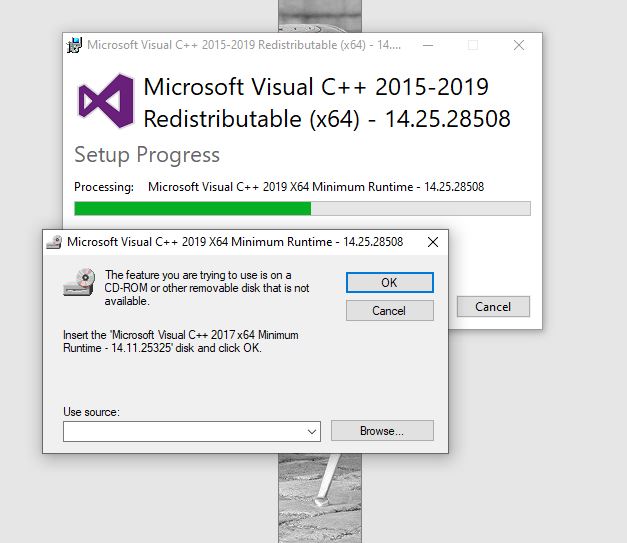Click the installer icon in main title bar
627x543 pixels.
pos(74,45)
